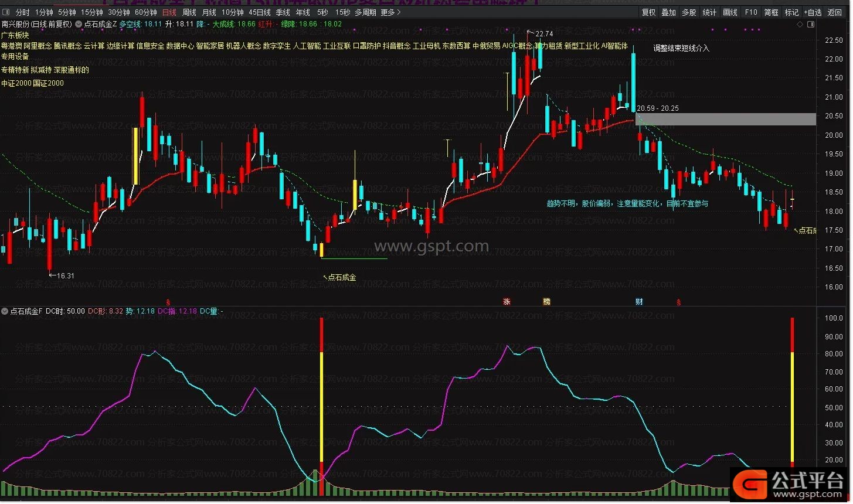Click the 画线 drawing tools button
This screenshot has width=853, height=504.
coord(730,12)
